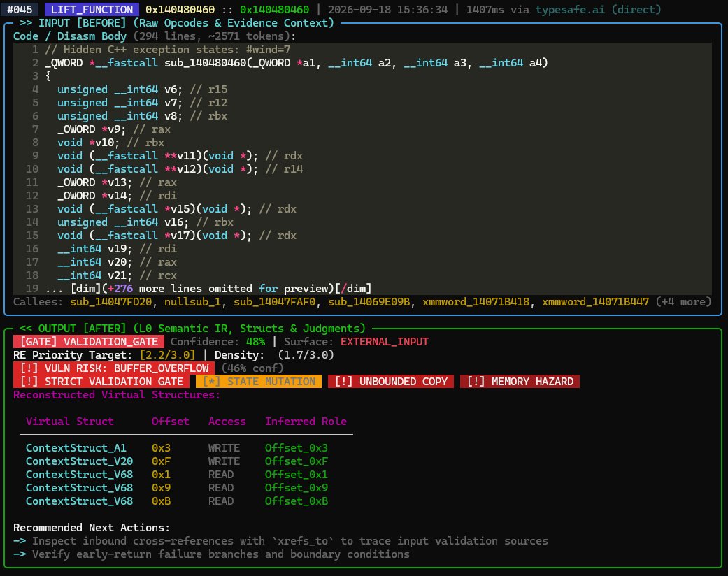
Task: Select the early-return failure branches recommendation
Action: (212, 554)
